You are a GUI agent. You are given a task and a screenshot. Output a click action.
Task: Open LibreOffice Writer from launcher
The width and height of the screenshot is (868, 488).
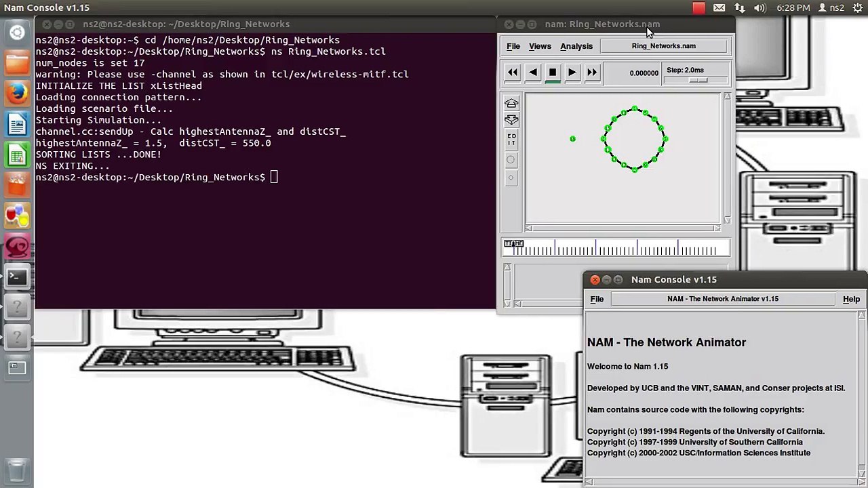(18, 125)
